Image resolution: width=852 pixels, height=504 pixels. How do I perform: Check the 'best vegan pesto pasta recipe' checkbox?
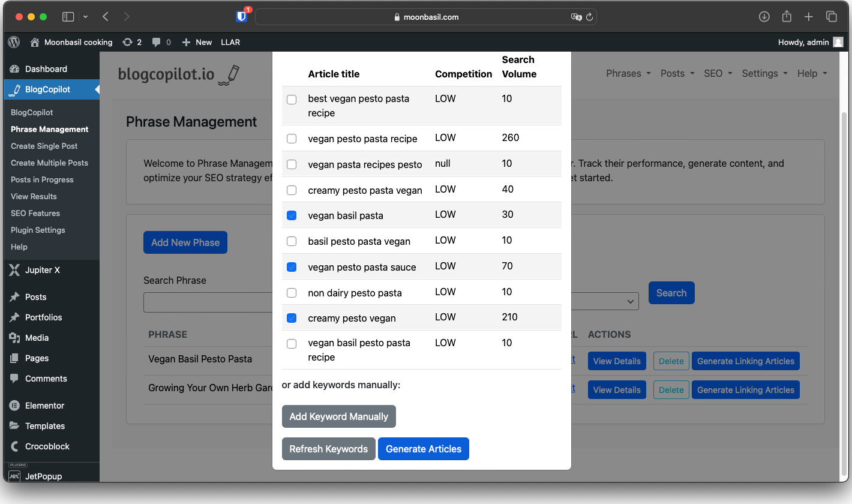coord(292,100)
